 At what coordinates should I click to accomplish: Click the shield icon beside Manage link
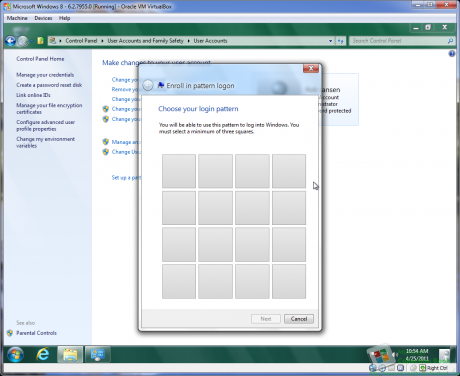click(x=106, y=142)
